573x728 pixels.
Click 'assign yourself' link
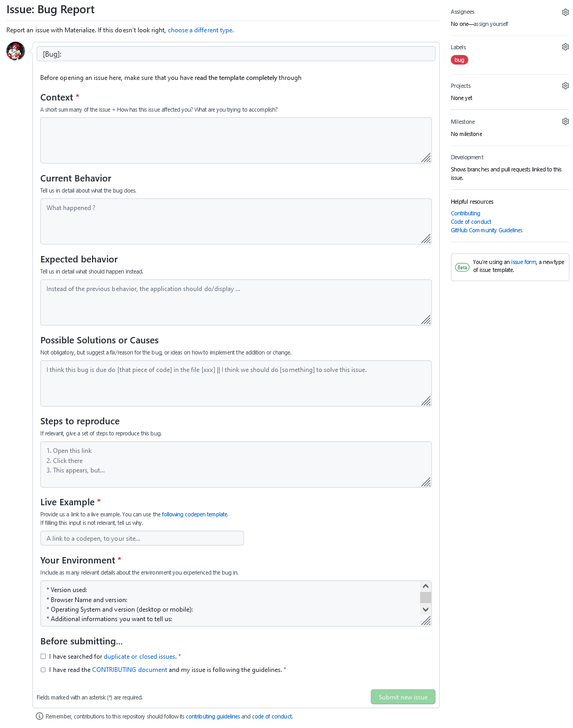(491, 24)
